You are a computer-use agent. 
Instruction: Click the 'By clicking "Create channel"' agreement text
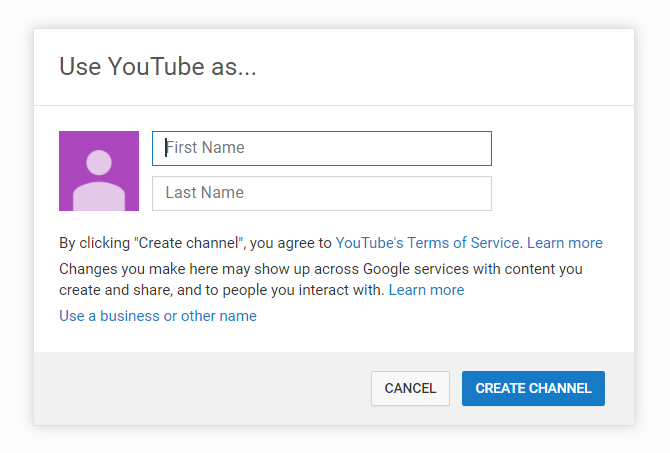(x=195, y=243)
